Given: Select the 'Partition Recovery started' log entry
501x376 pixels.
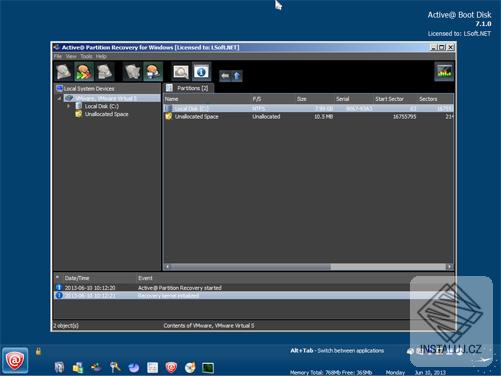Looking at the screenshot, I should [232, 288].
